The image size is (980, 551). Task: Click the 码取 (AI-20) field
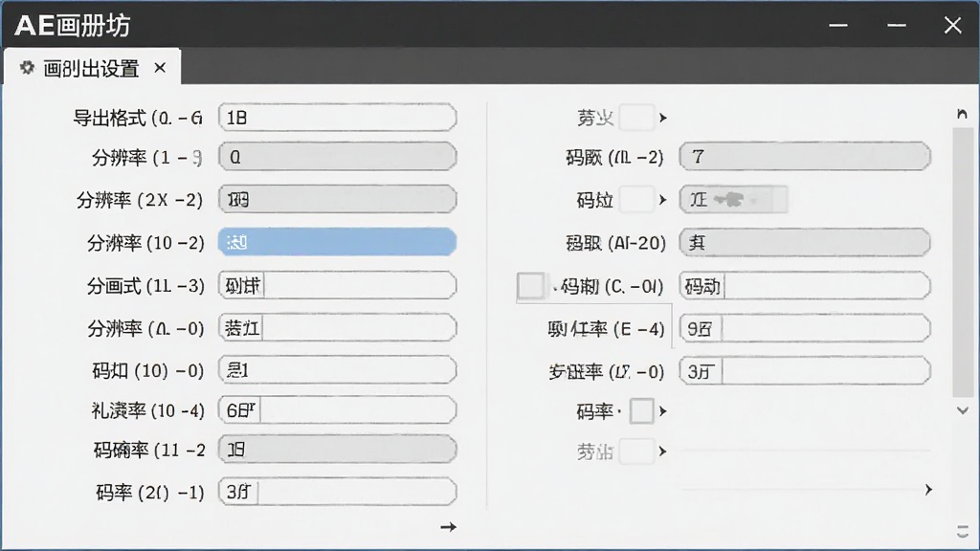805,242
